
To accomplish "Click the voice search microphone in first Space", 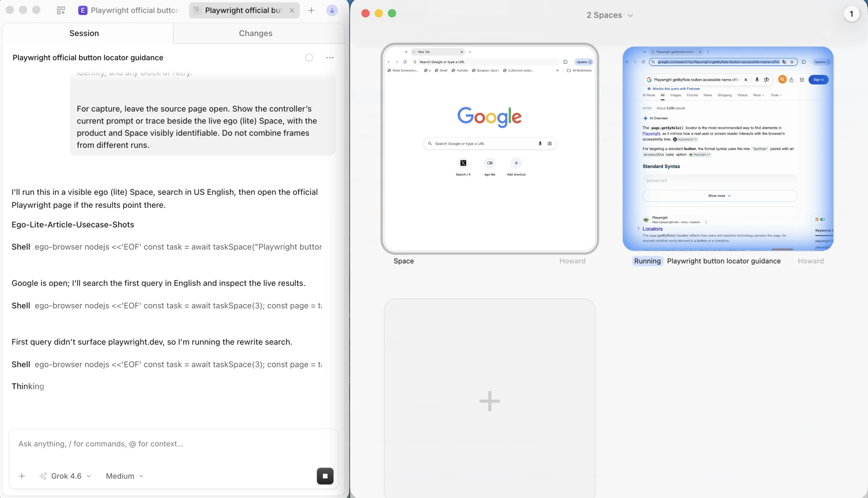I will [540, 144].
